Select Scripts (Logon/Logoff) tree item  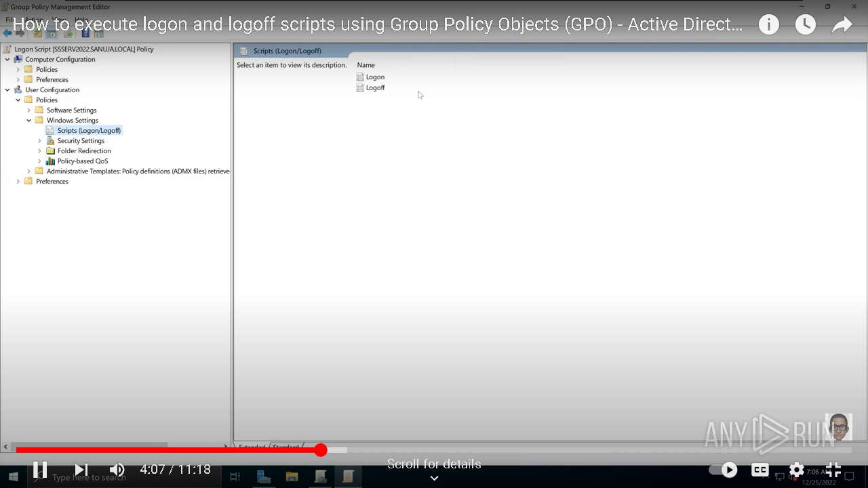[x=89, y=130]
